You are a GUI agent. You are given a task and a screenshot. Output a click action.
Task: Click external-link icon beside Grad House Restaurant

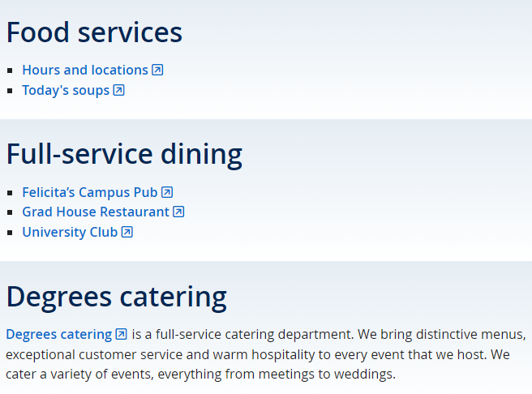click(178, 212)
